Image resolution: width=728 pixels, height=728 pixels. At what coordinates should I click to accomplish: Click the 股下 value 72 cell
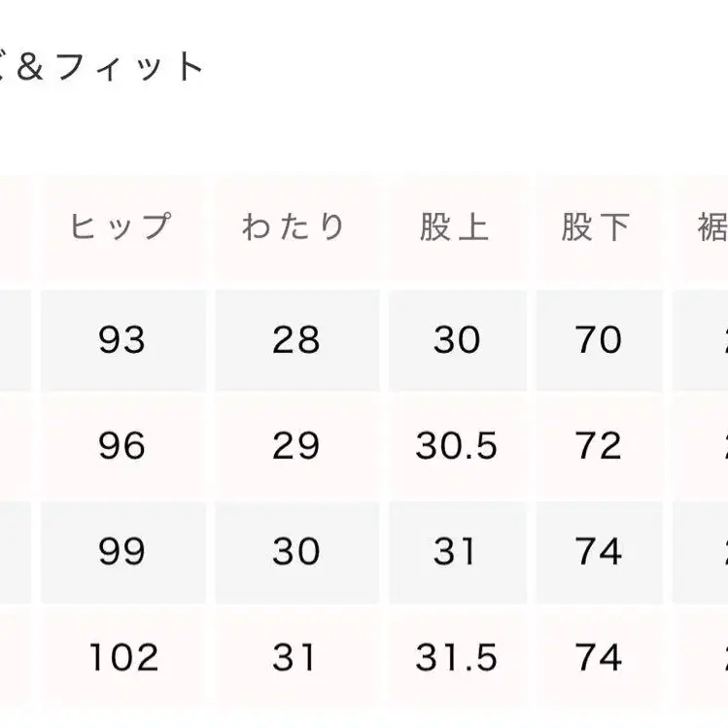coord(597,446)
